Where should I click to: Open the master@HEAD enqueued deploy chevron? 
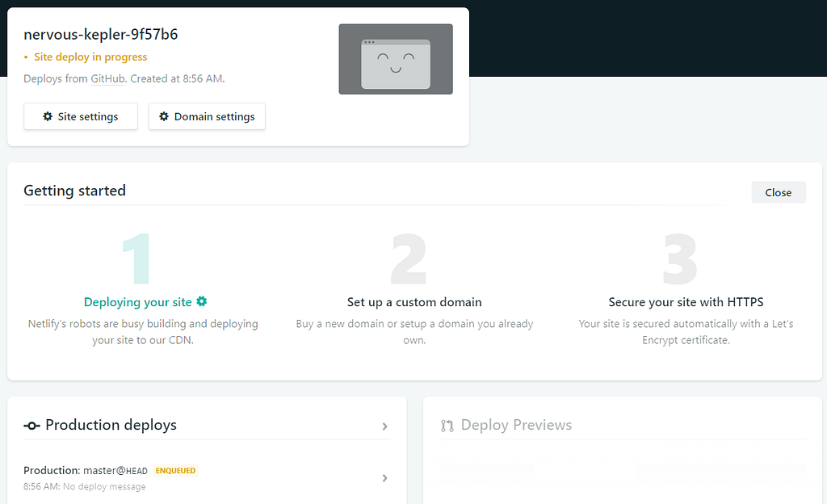385,478
